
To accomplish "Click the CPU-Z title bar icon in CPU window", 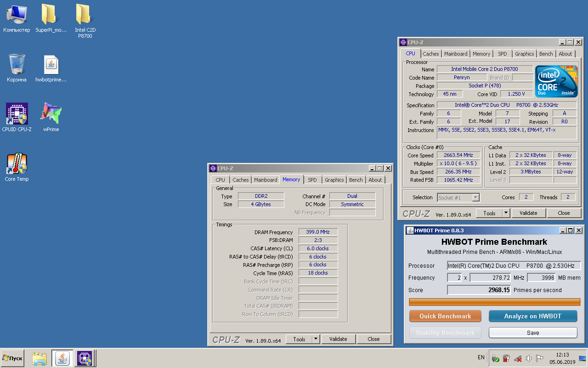I will tap(403, 42).
